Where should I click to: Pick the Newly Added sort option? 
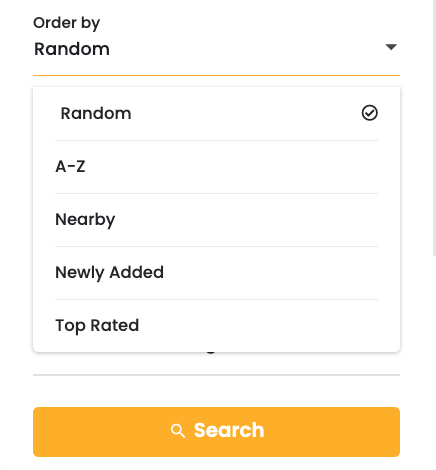tap(216, 273)
